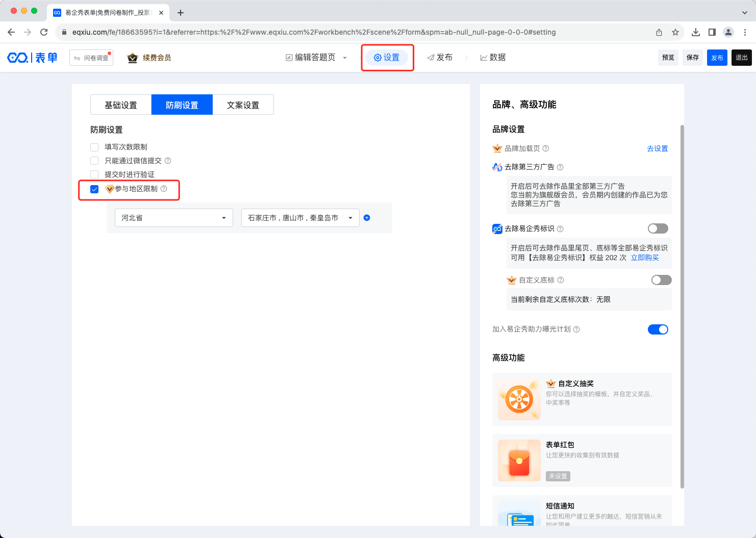Image resolution: width=756 pixels, height=538 pixels.
Task: Click the 去设置 link
Action: click(x=657, y=148)
